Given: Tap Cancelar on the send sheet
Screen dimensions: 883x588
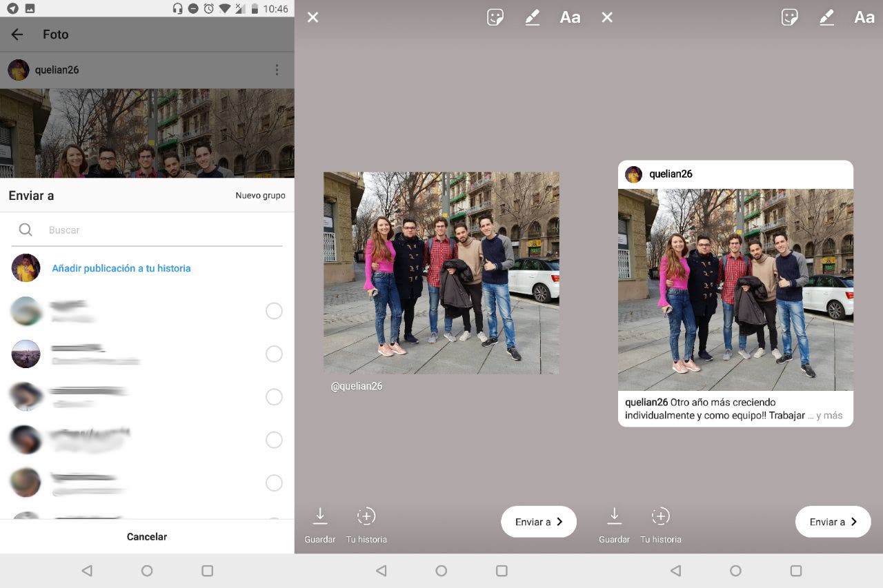Looking at the screenshot, I should pos(147,536).
